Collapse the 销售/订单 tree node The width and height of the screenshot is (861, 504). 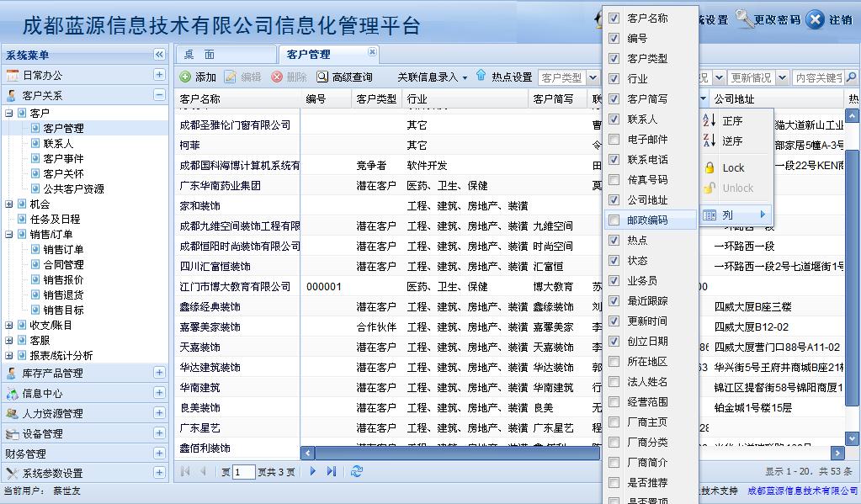[8, 235]
